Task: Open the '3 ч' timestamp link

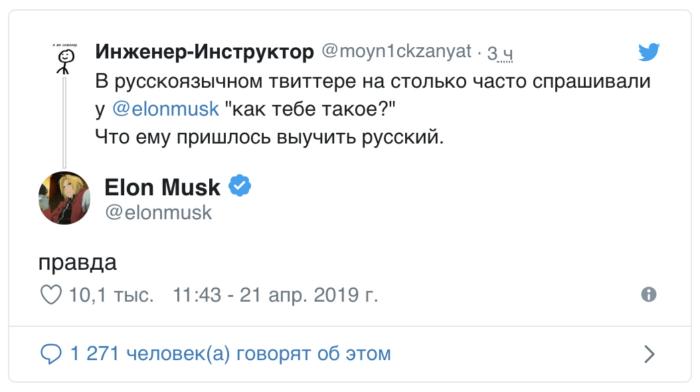Action: pos(500,53)
